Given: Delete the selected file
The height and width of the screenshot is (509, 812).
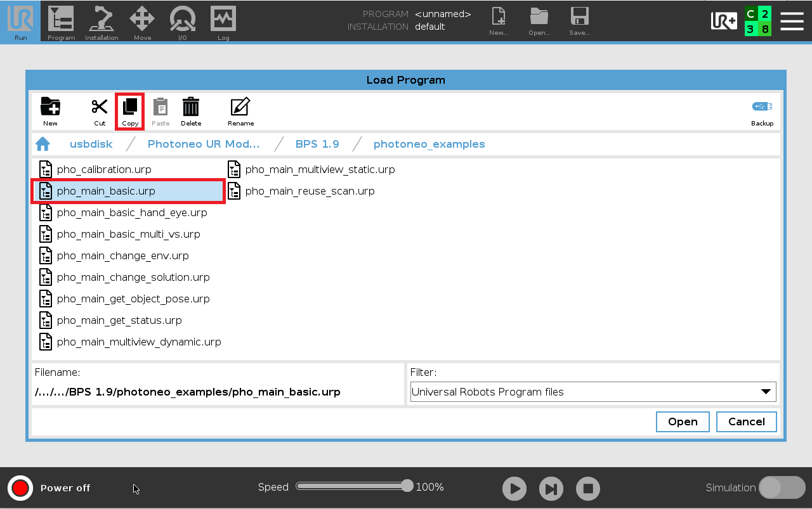Looking at the screenshot, I should (x=191, y=112).
